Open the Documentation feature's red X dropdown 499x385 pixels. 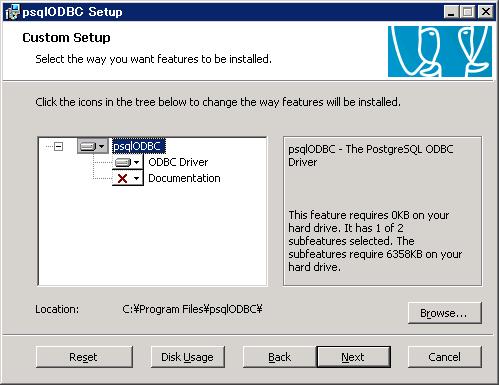(128, 178)
